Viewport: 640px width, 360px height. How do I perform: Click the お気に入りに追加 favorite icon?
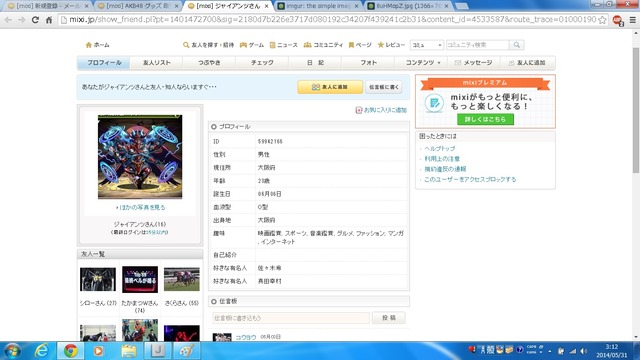click(x=359, y=110)
